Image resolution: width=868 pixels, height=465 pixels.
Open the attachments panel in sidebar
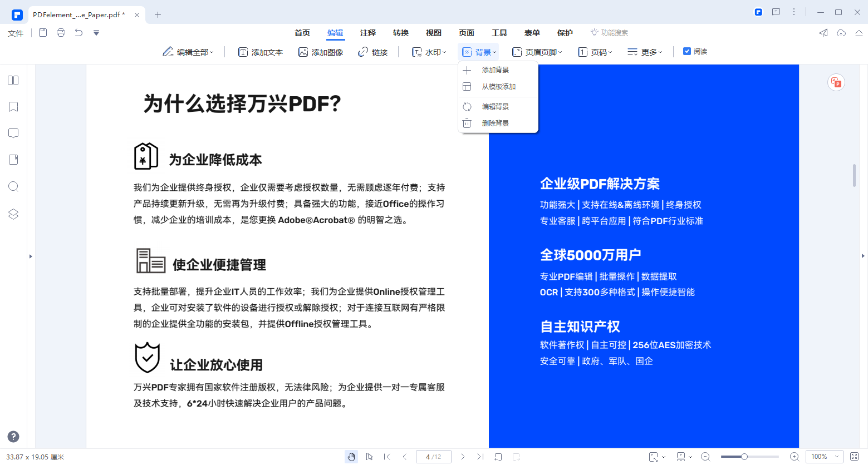point(12,159)
